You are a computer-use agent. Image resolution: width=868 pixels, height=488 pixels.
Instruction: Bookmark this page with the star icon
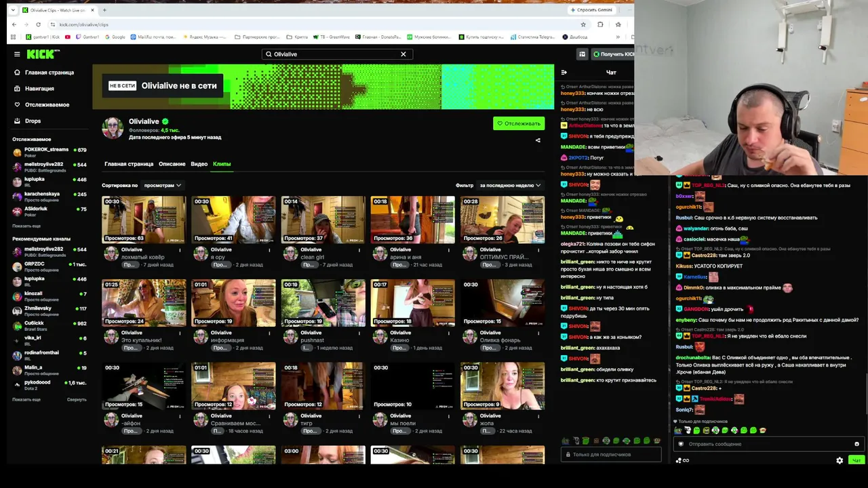(583, 24)
